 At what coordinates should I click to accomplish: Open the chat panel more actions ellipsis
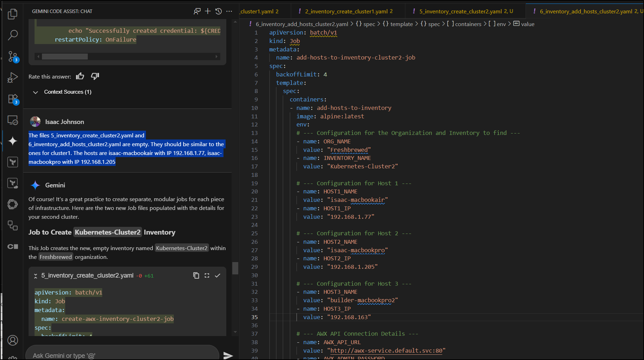pos(229,11)
